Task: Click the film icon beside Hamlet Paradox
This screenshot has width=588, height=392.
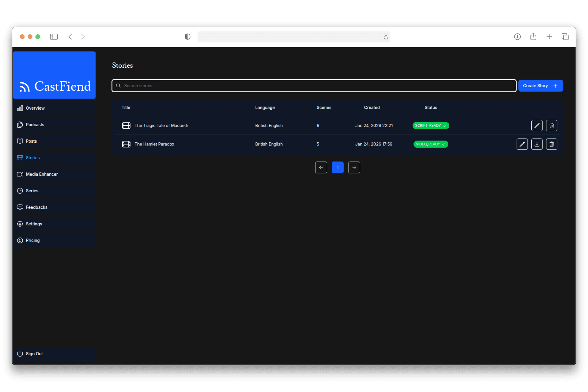Action: point(126,144)
